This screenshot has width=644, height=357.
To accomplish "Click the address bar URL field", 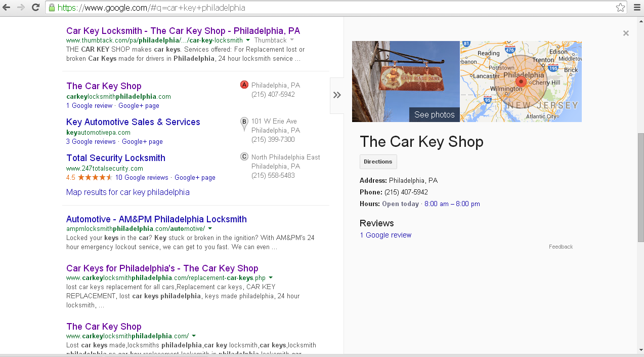I will point(334,8).
